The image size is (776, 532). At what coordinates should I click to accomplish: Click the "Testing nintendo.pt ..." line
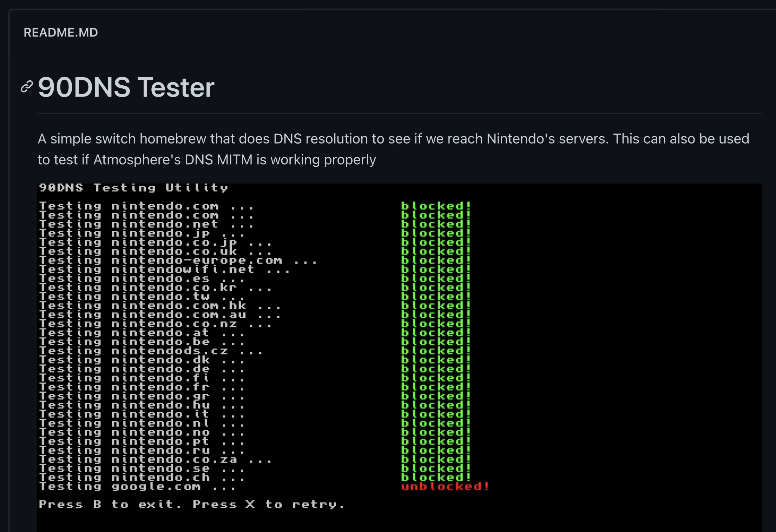[142, 442]
